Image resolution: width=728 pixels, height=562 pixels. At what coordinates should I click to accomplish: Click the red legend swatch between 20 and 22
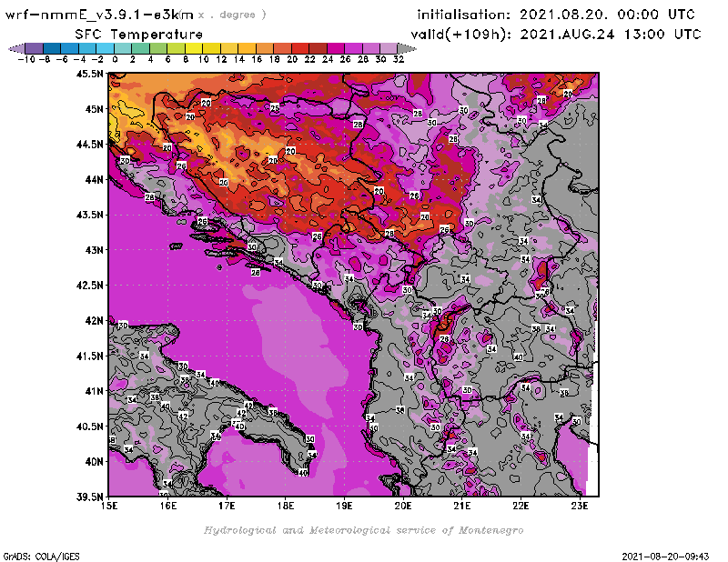[x=300, y=48]
